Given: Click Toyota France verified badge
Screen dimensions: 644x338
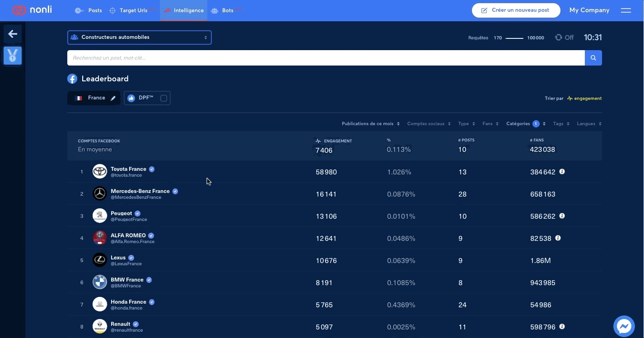Looking at the screenshot, I should point(152,169).
